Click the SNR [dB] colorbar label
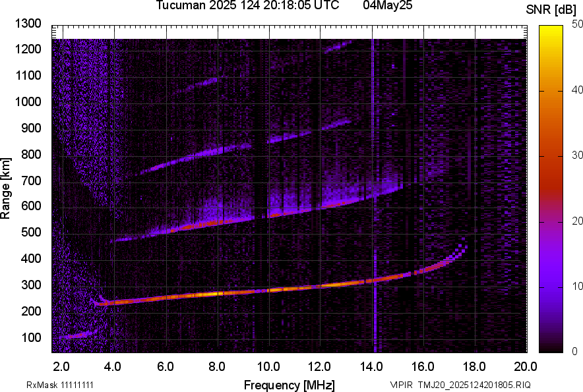Viewport: 583px width, 392px height. (x=551, y=11)
